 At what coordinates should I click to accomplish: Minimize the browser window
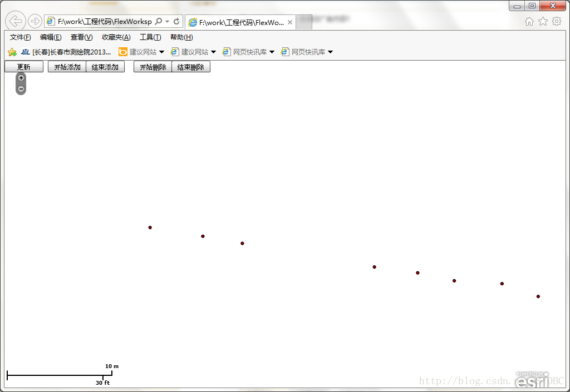(x=517, y=6)
